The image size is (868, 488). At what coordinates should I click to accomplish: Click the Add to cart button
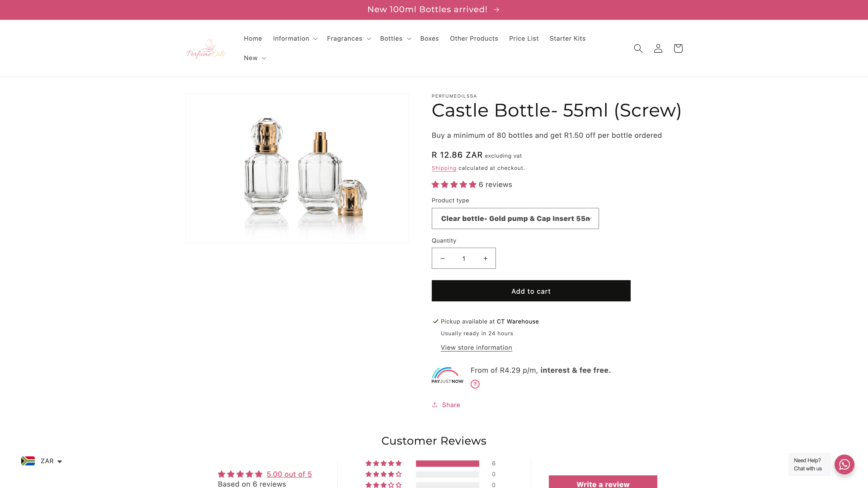pyautogui.click(x=531, y=291)
